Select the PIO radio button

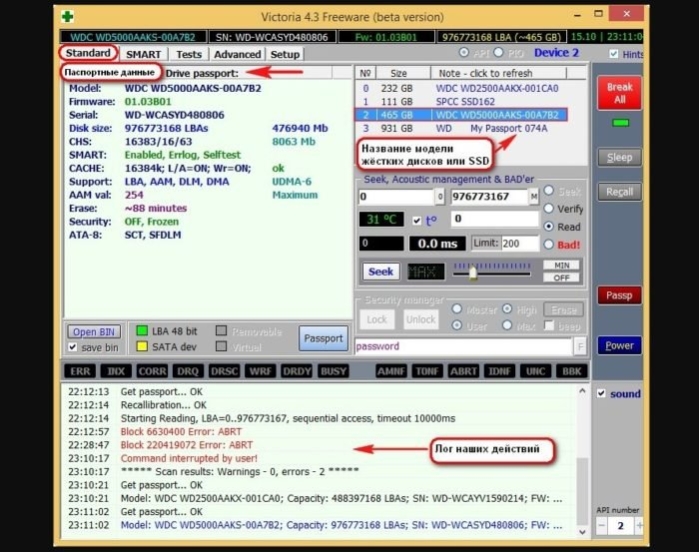point(498,53)
